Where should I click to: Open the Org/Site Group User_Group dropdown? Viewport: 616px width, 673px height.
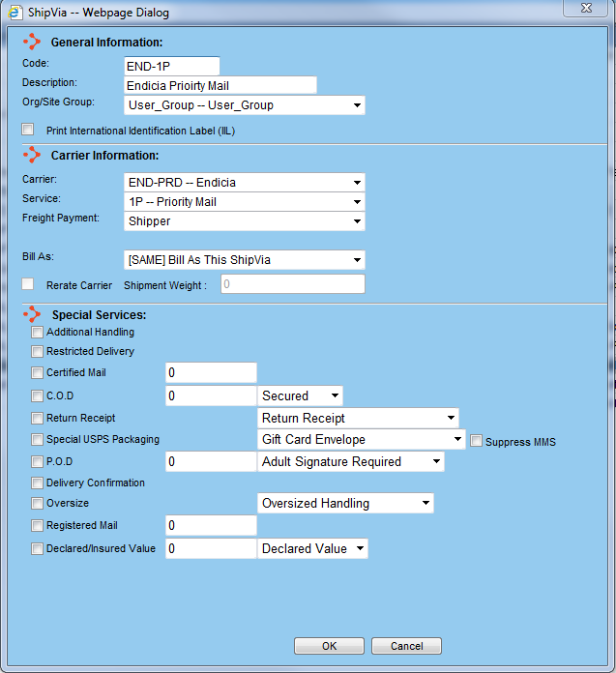coord(245,105)
